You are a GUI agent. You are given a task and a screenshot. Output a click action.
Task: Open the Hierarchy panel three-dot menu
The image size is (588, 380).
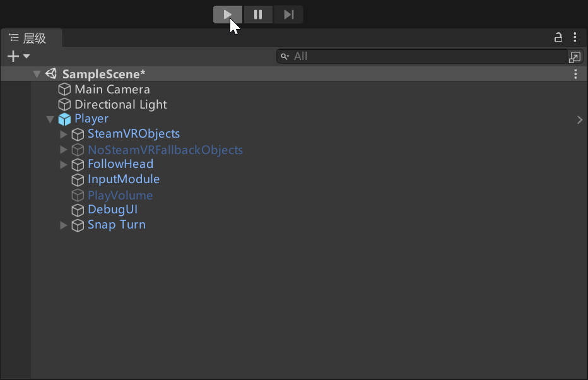click(x=575, y=37)
